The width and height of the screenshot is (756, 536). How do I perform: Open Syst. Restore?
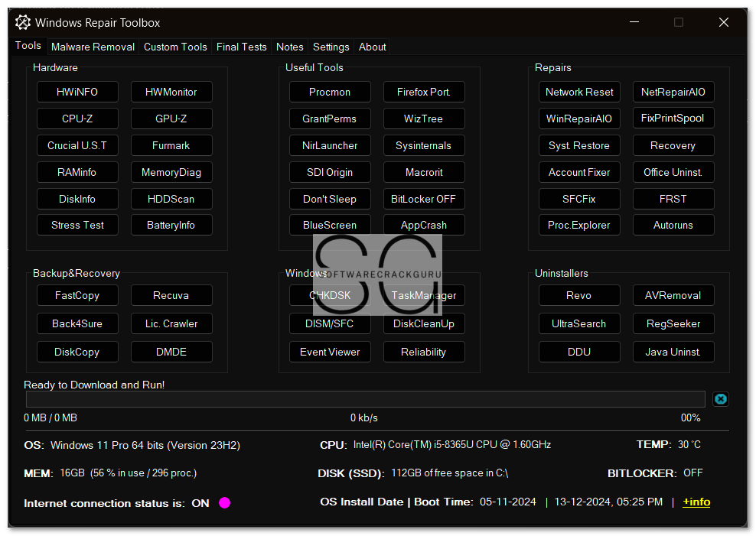[579, 145]
